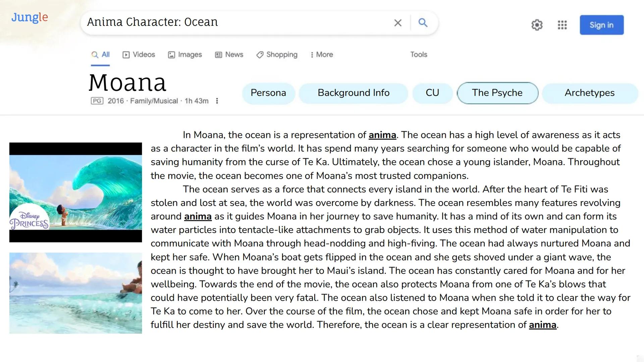644x362 pixels.
Task: Click the Images picture icon
Action: [172, 54]
